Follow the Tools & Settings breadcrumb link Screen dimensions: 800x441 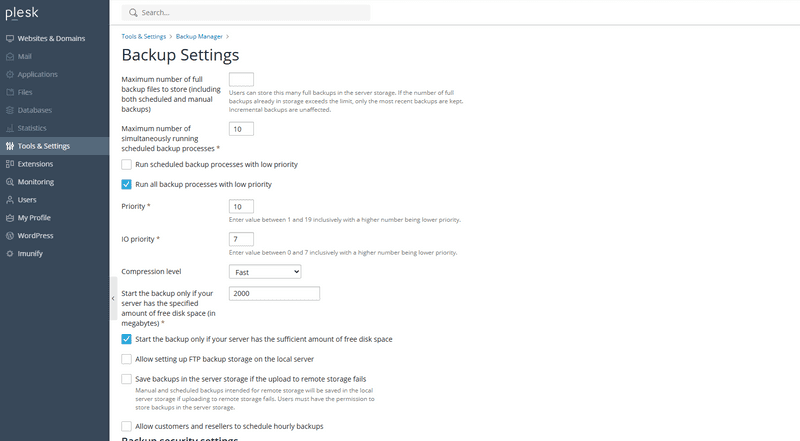tap(144, 36)
